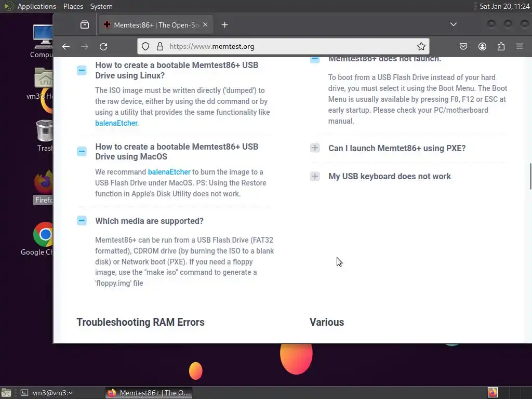Follow the balenaEtcher link in Linux section
Screen dimensions: 532x399
(x=116, y=123)
